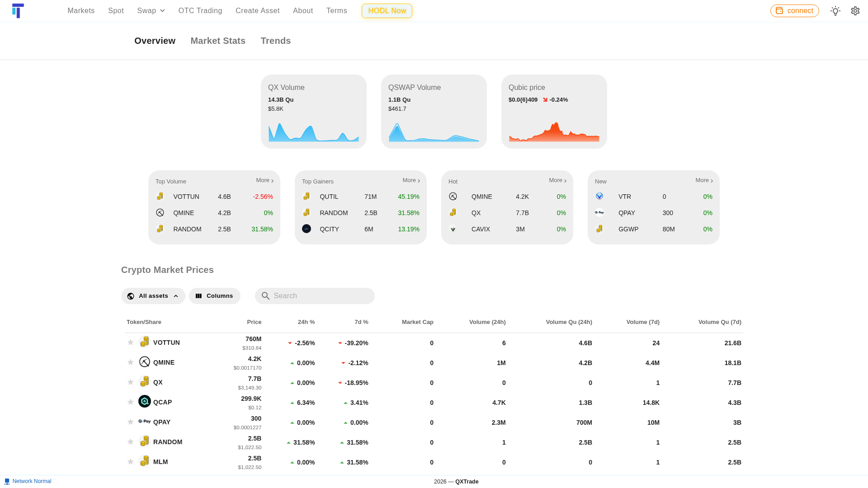
Task: Click the QSWAP Volume chart card
Action: [x=434, y=112]
